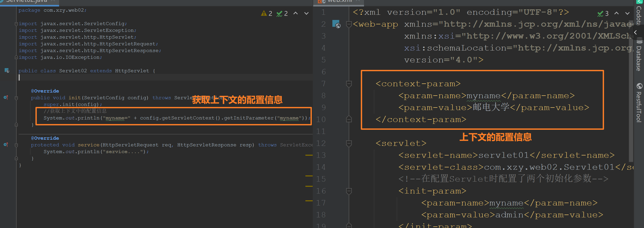This screenshot has height=228, width=644.
Task: Click the gutter icon beside class Servlet02
Action: [7, 70]
